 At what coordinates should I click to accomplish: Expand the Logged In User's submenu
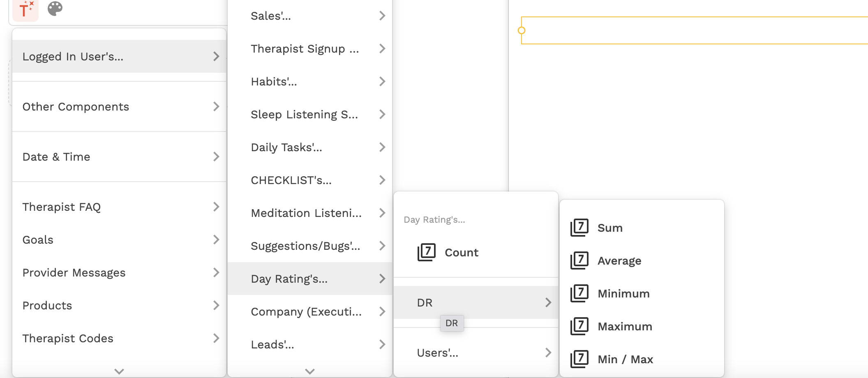[119, 57]
